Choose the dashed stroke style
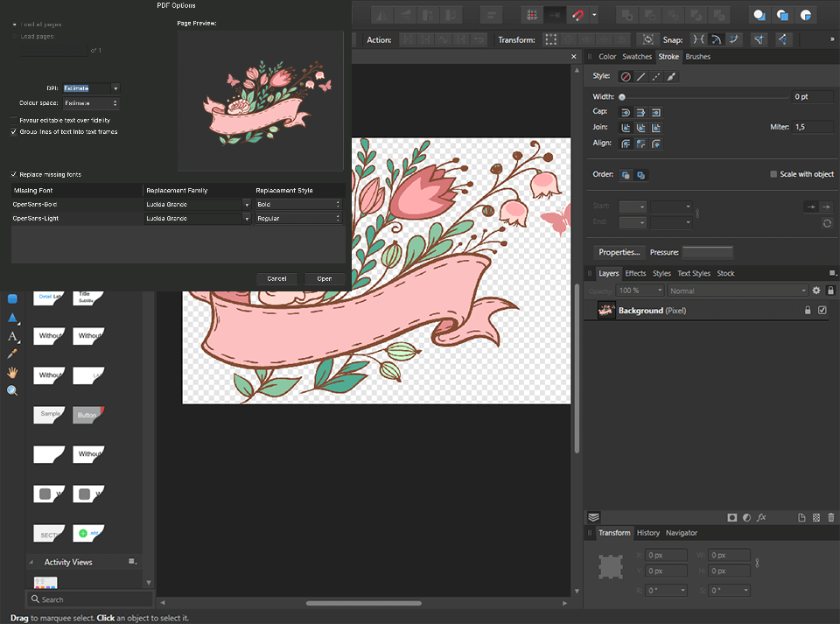 pyautogui.click(x=658, y=76)
